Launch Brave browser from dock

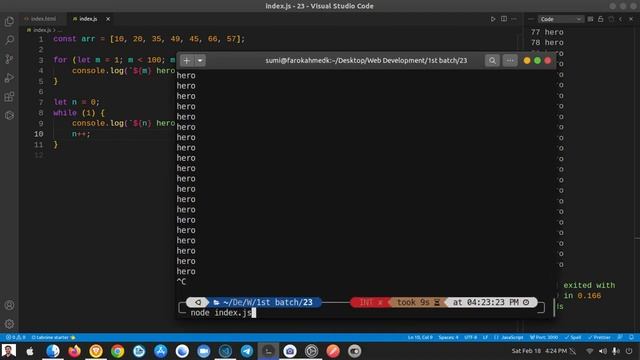(96, 351)
